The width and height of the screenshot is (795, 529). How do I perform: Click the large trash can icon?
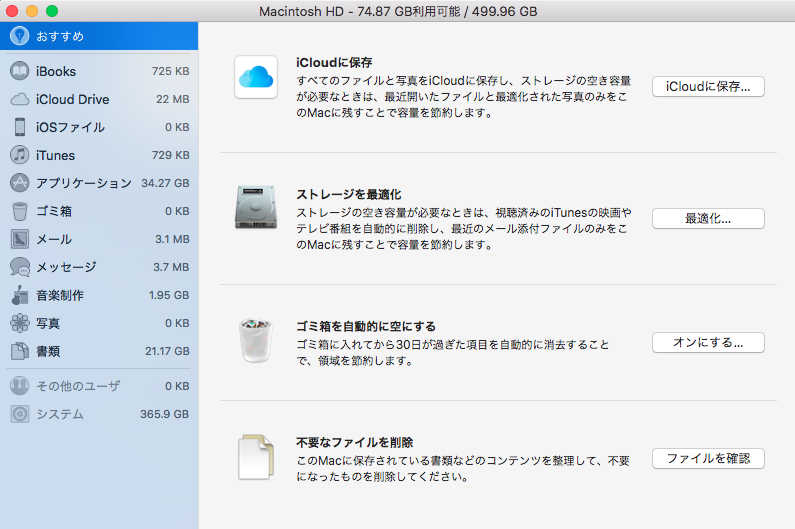pyautogui.click(x=256, y=340)
